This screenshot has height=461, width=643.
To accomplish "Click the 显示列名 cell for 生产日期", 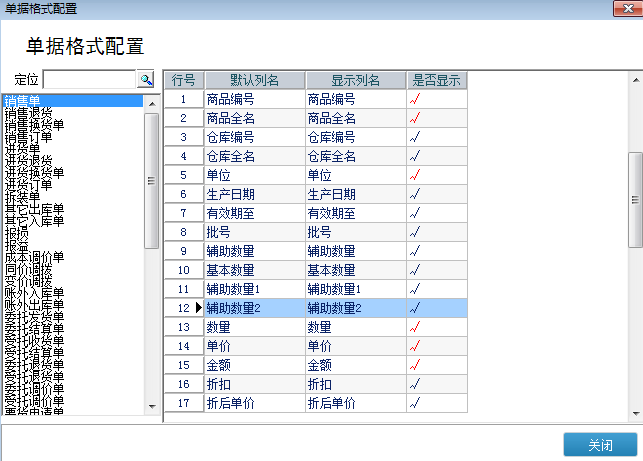I will pos(355,194).
